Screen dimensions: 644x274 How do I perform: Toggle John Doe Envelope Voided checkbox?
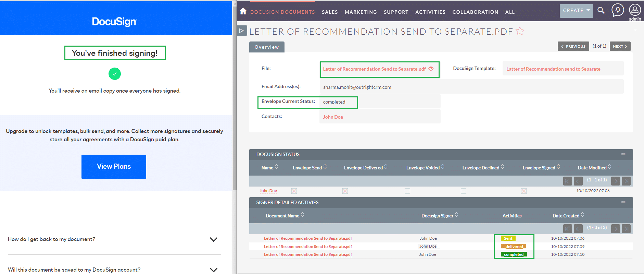click(407, 191)
